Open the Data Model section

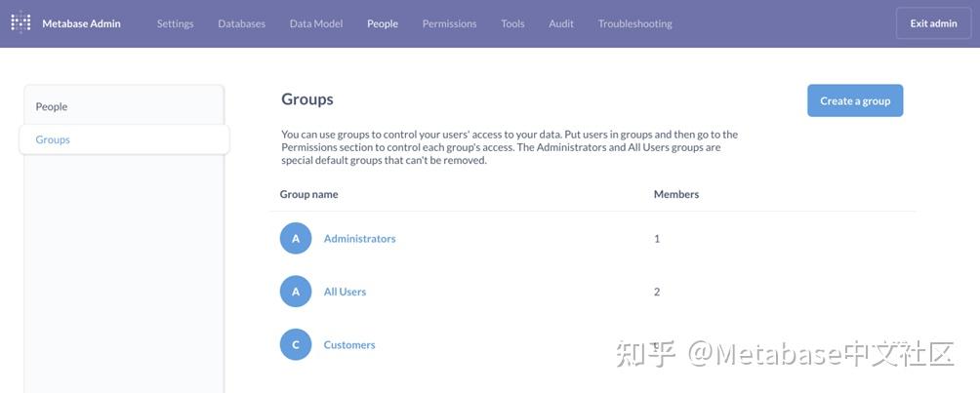(316, 23)
